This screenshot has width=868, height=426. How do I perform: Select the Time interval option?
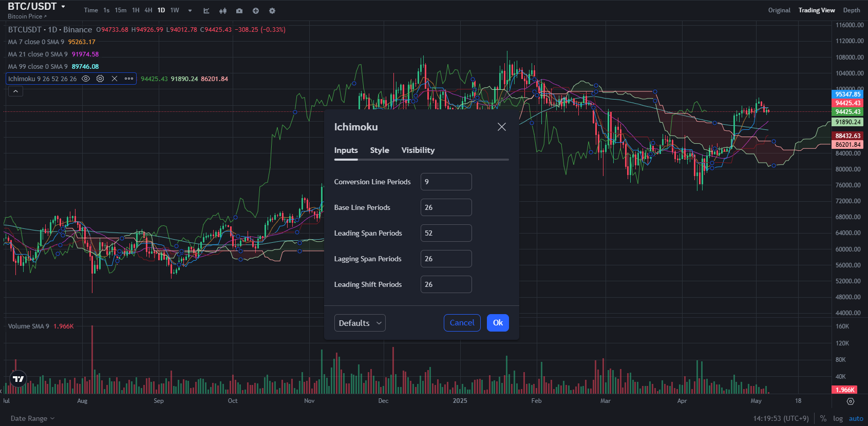[91, 10]
